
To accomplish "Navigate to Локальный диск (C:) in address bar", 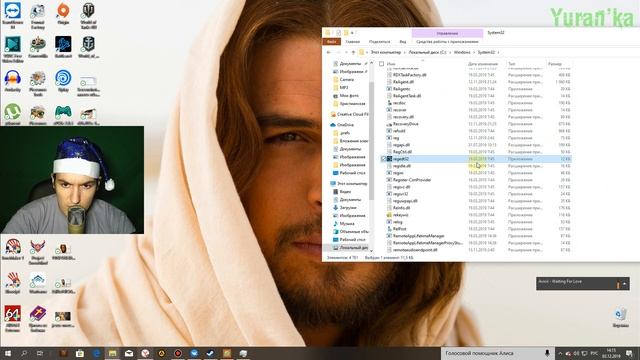I will click(427, 53).
